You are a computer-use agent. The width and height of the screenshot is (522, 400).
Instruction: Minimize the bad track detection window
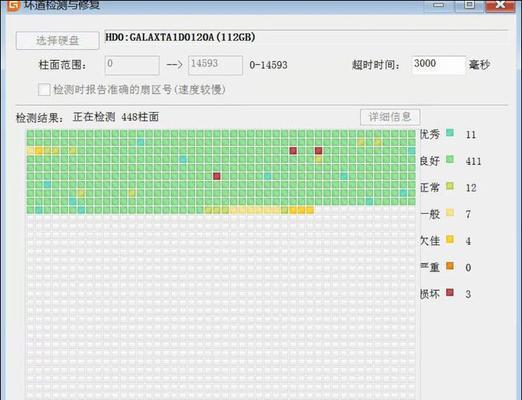(x=439, y=5)
